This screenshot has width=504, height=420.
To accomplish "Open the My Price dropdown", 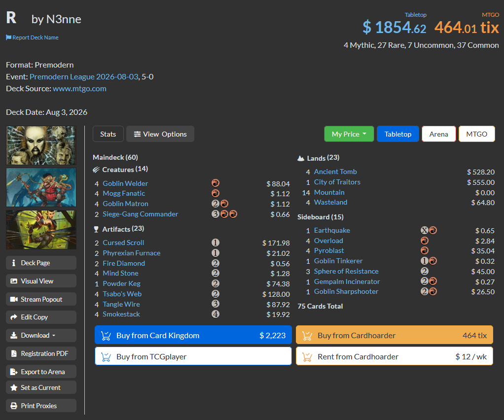I will click(349, 134).
